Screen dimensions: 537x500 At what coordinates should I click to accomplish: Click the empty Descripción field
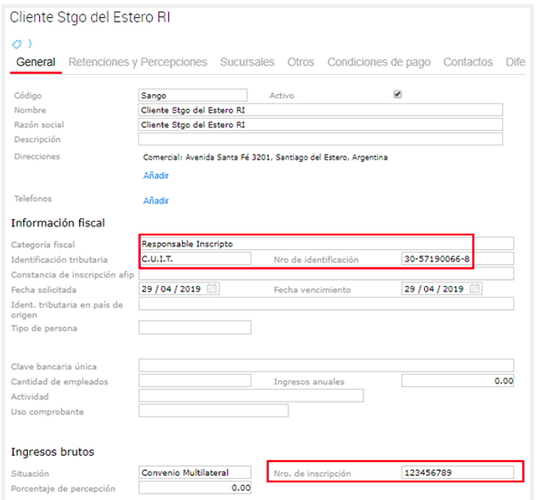tap(321, 139)
